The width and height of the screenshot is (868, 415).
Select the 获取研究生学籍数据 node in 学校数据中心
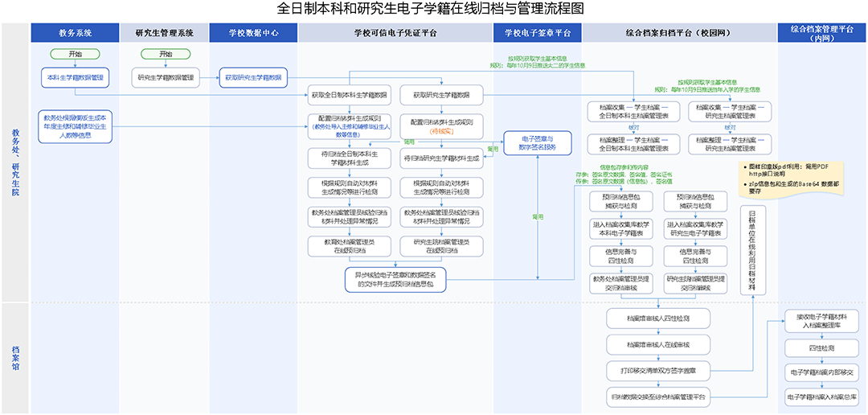point(253,77)
